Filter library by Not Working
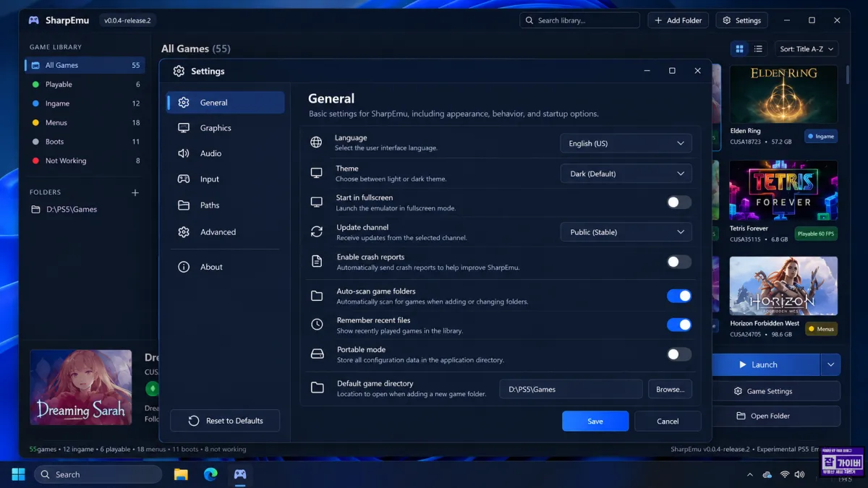This screenshot has height=488, width=868. [x=85, y=160]
